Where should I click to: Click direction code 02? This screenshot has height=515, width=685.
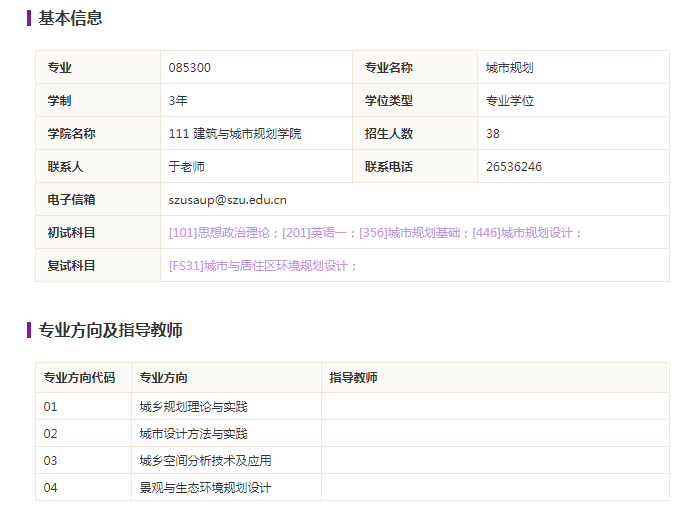(x=50, y=434)
